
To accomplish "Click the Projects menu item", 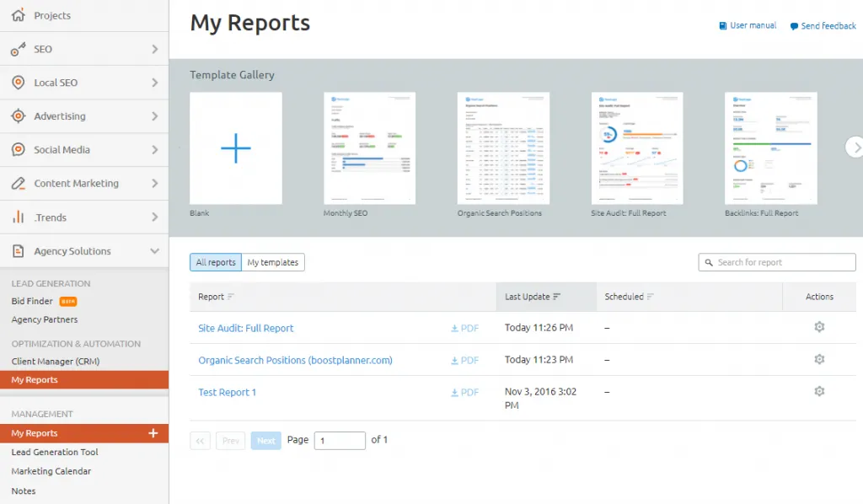I will click(84, 15).
